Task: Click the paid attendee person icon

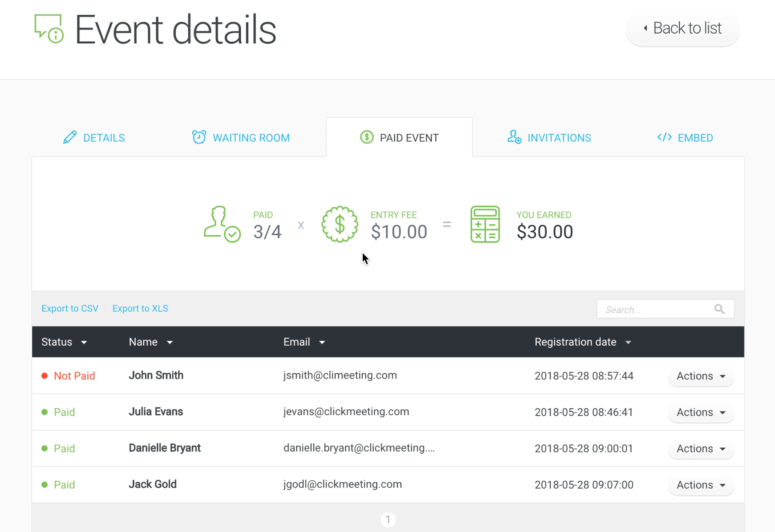Action: 222,224
